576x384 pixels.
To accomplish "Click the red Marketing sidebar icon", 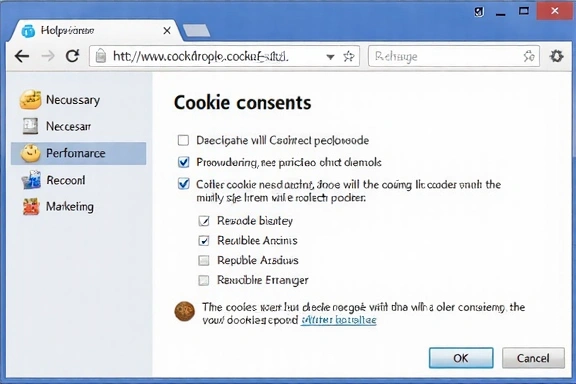I will click(x=31, y=207).
